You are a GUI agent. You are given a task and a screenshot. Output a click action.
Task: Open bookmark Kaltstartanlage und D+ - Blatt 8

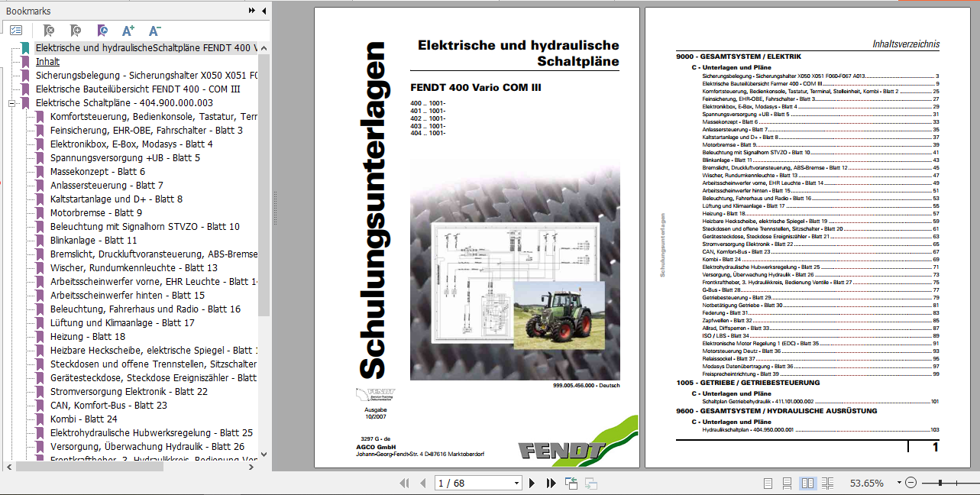tap(116, 199)
